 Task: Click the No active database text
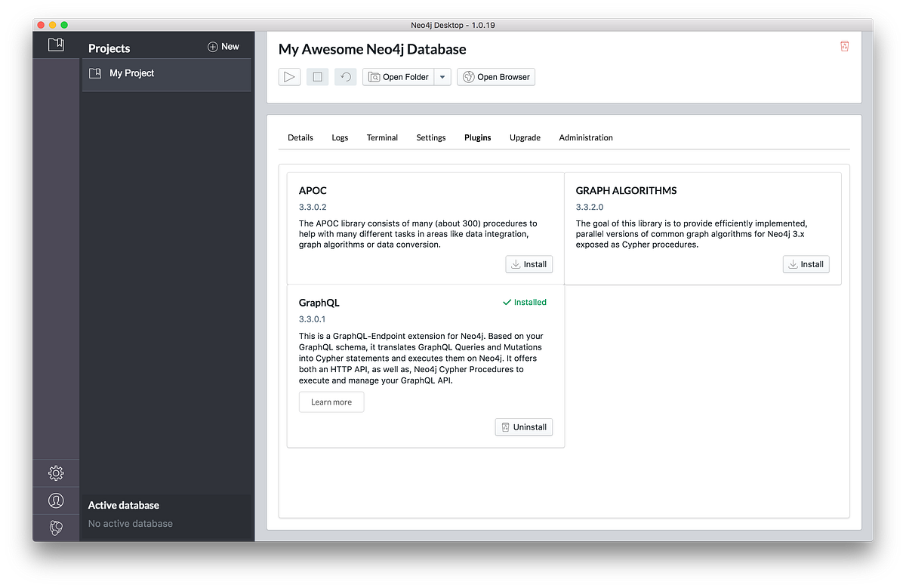(131, 523)
